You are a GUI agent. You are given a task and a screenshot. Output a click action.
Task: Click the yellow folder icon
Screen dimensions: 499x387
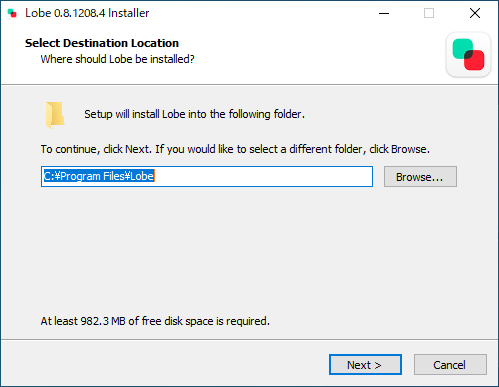click(55, 115)
